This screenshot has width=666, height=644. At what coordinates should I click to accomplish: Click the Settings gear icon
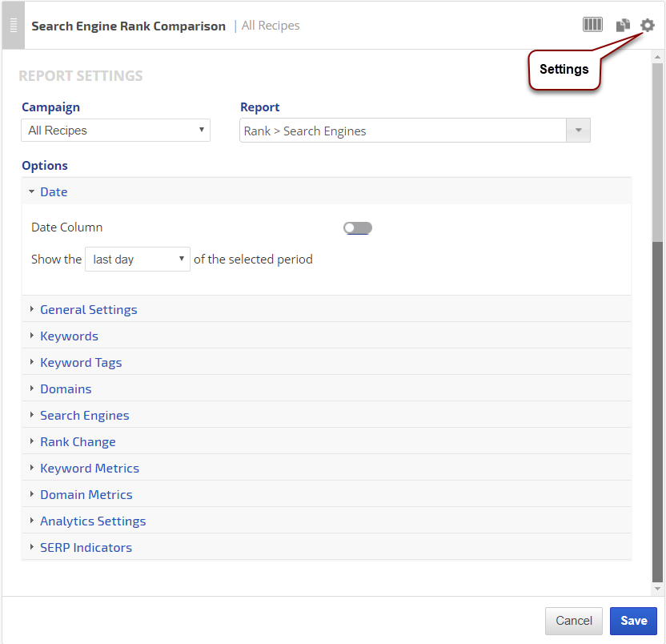(648, 26)
